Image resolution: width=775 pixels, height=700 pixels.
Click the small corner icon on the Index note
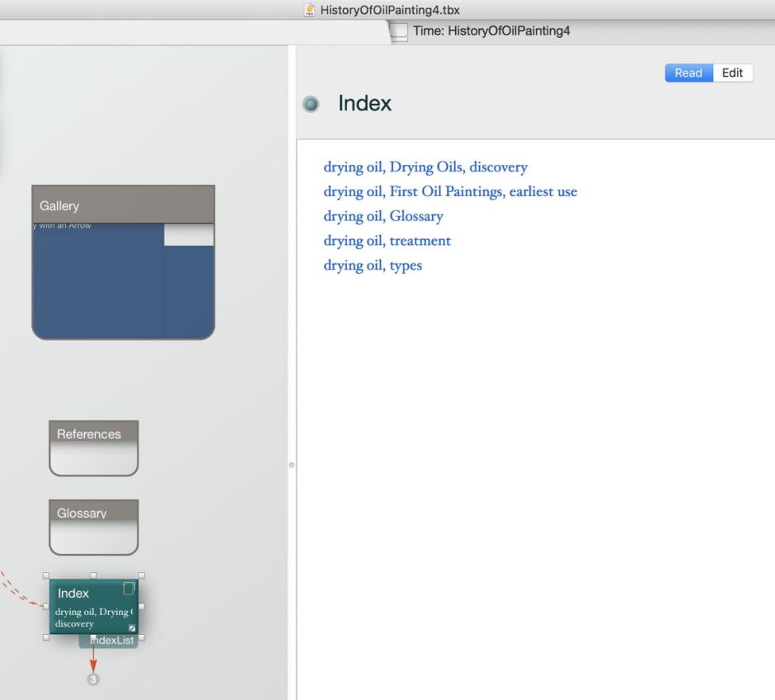(132, 628)
